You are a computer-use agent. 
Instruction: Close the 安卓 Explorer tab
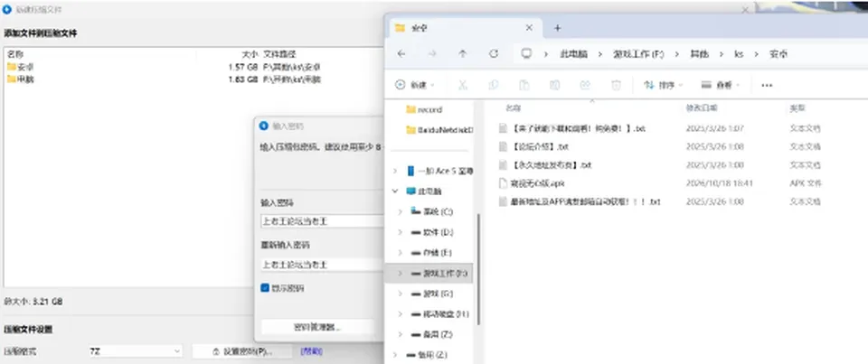tap(529, 28)
